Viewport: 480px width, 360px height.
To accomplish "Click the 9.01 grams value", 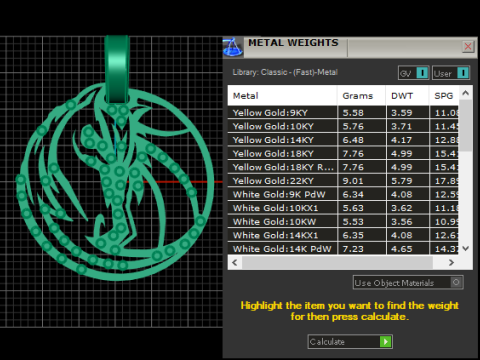I will (x=353, y=181).
